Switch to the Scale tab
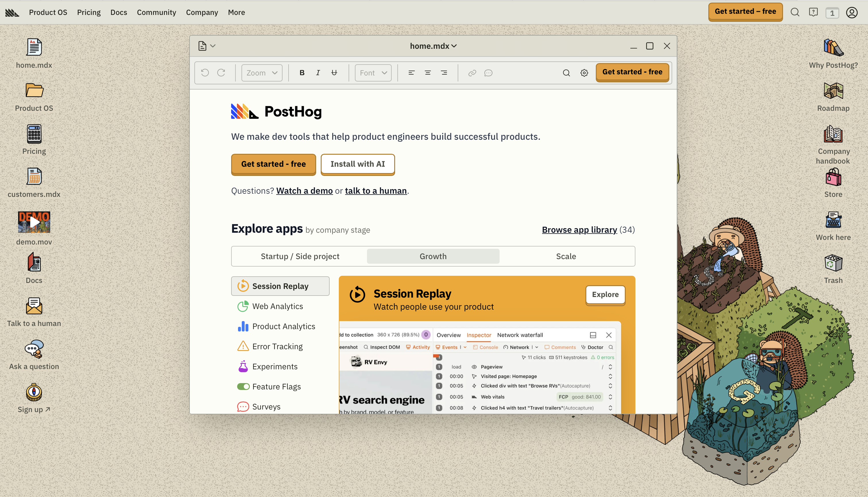The image size is (868, 497). 566,256
